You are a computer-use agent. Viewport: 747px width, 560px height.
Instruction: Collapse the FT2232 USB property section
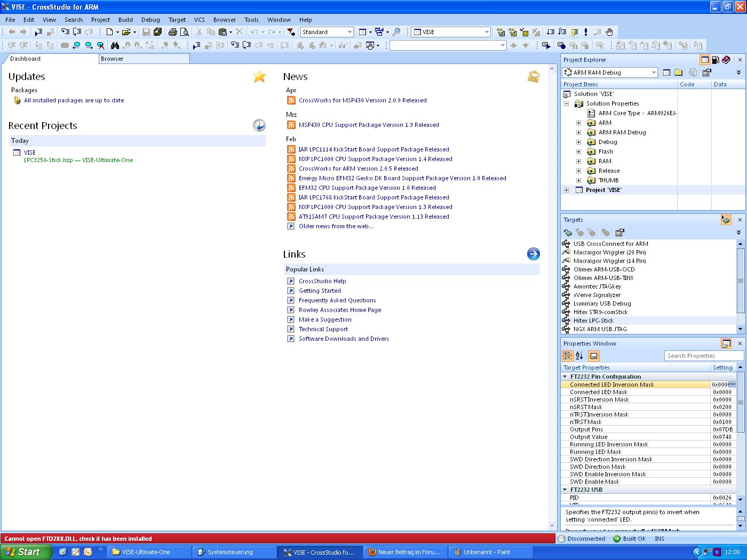tap(565, 490)
